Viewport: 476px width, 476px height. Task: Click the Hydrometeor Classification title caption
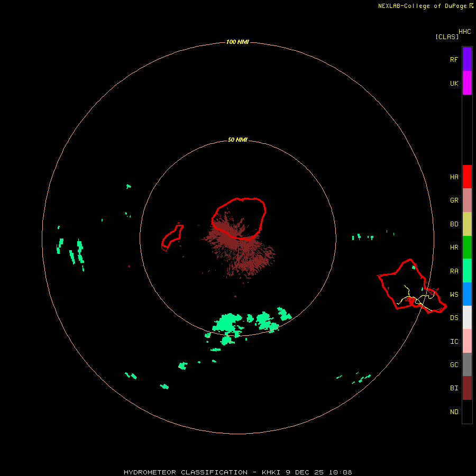[237, 472]
